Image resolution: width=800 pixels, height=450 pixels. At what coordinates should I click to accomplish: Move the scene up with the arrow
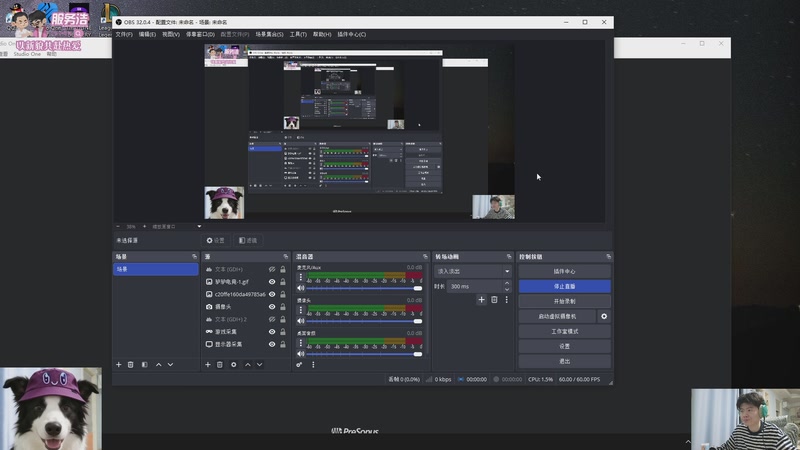159,365
